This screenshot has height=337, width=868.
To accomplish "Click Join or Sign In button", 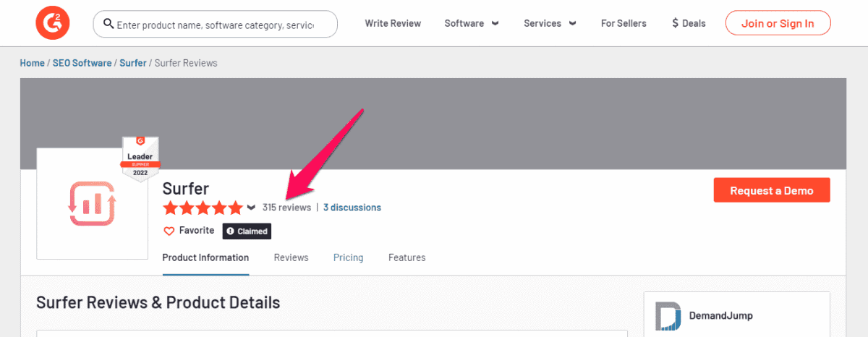I will 778,23.
